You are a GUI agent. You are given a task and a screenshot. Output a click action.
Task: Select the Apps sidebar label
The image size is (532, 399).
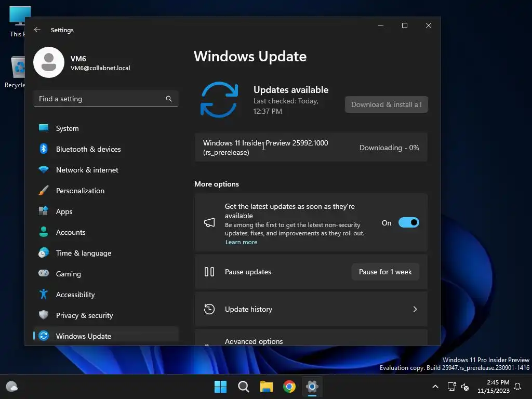[x=64, y=211]
